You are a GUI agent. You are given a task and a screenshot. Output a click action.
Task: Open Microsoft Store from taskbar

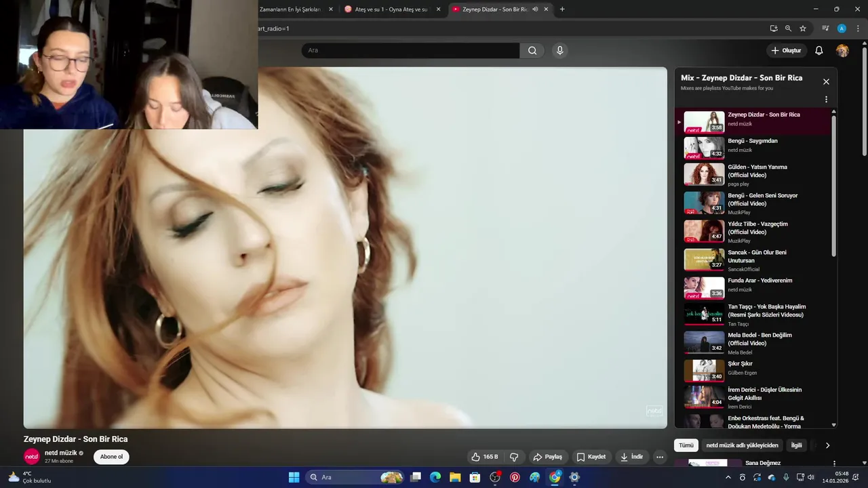click(475, 477)
